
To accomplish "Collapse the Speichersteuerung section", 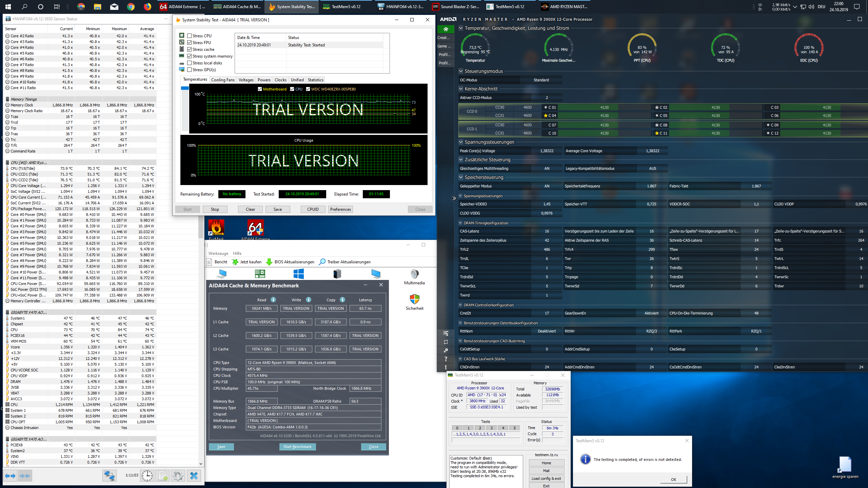I will [x=461, y=177].
